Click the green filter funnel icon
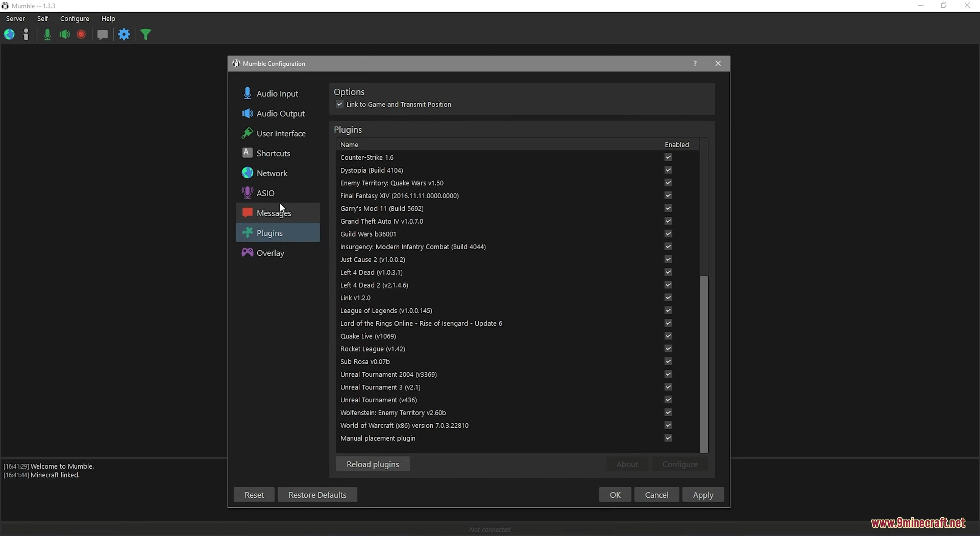Image resolution: width=980 pixels, height=536 pixels. tap(146, 34)
